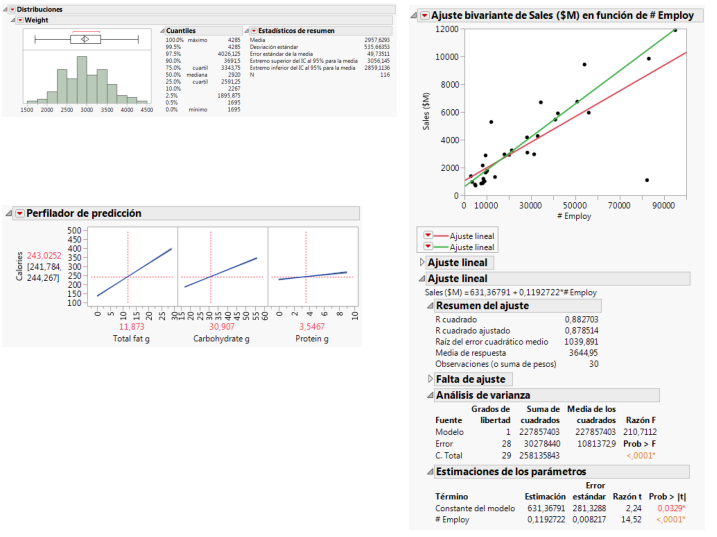This screenshot has width=717, height=537.
Task: Open the Weight red triangle menu
Action: click(x=20, y=20)
